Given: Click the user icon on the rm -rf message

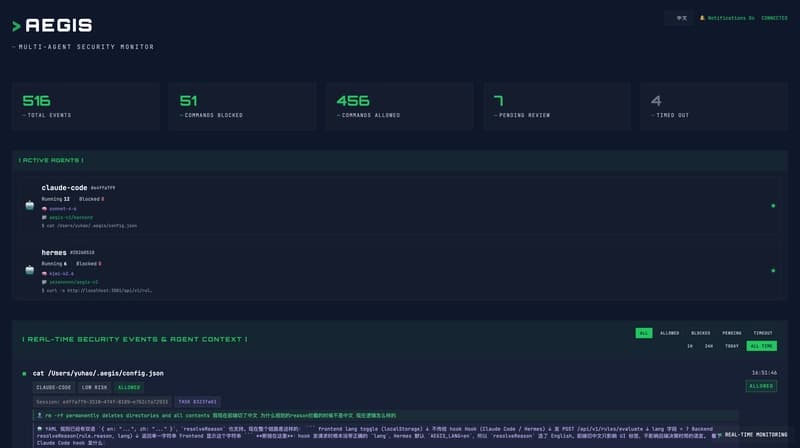Looking at the screenshot, I should click(39, 415).
